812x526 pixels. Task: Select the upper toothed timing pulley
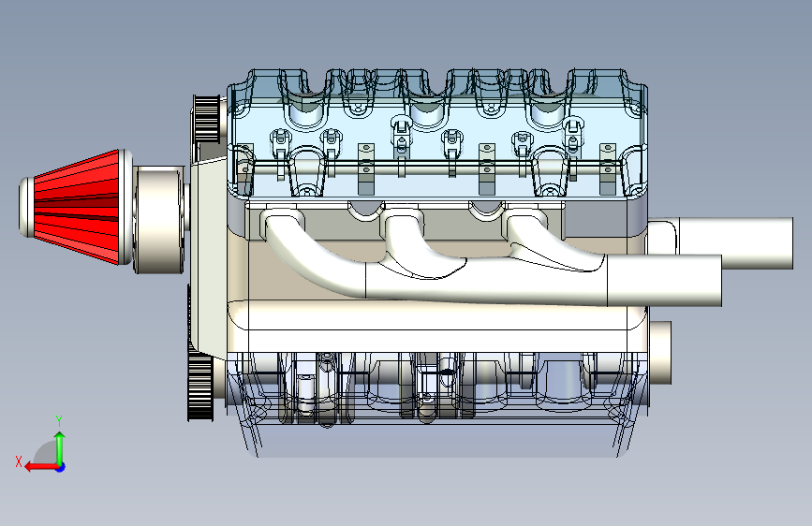tap(206, 118)
